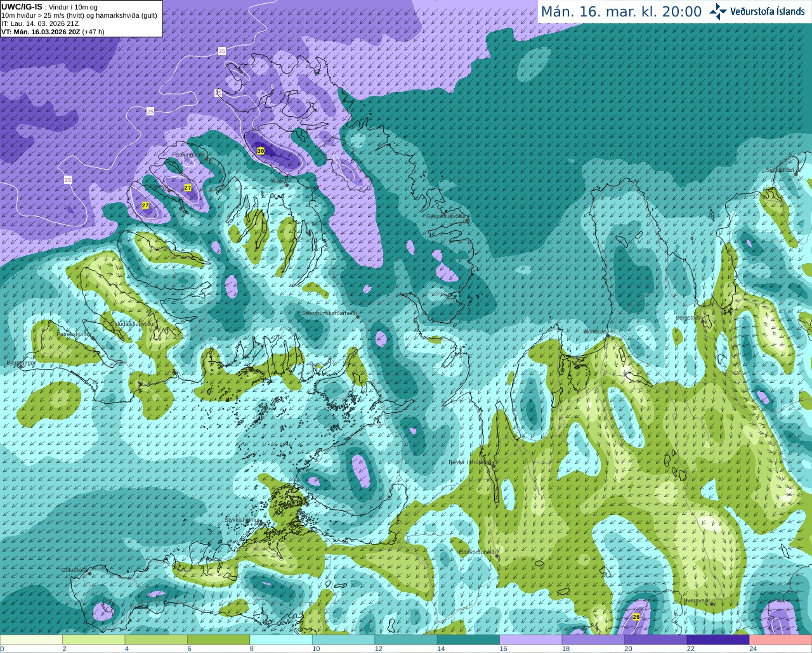
Task: Click the Bergstaðir station label
Action: coord(688,318)
